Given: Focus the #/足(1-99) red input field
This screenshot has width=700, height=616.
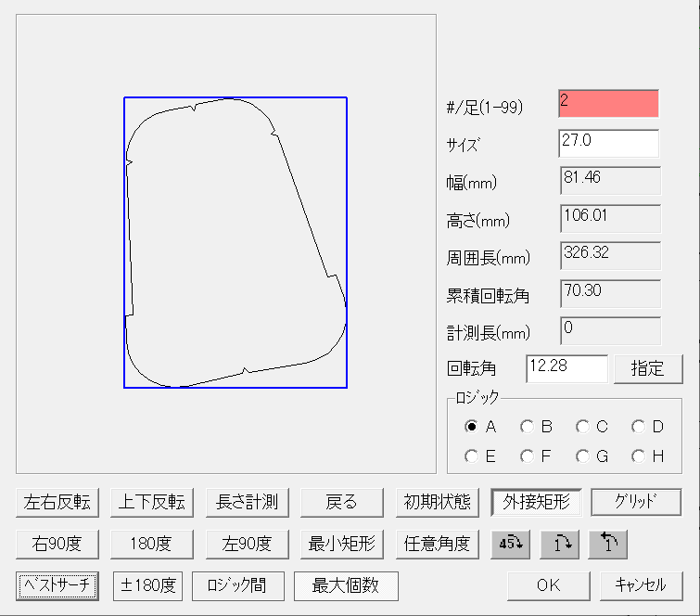Looking at the screenshot, I should click(608, 104).
